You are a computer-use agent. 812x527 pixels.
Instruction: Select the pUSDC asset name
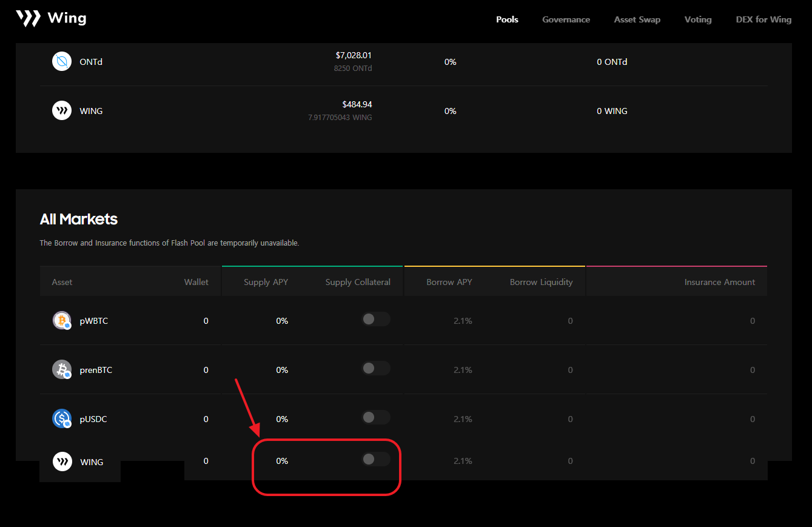coord(93,419)
